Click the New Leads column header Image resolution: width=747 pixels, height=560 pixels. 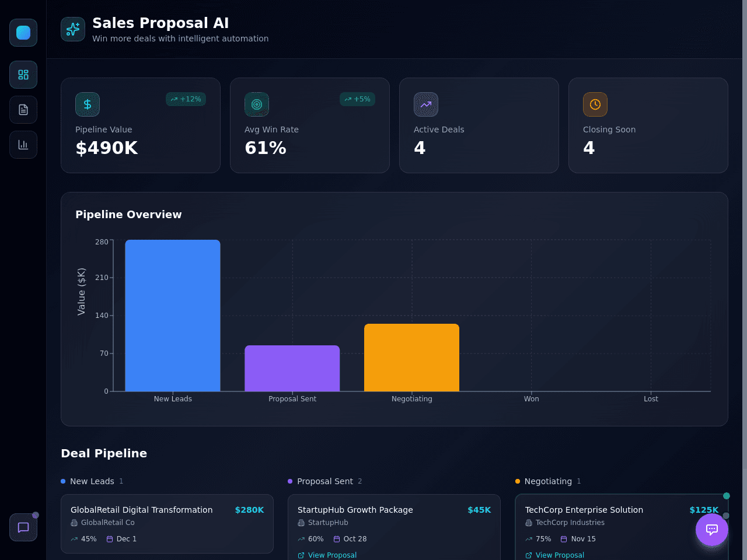coord(92,481)
